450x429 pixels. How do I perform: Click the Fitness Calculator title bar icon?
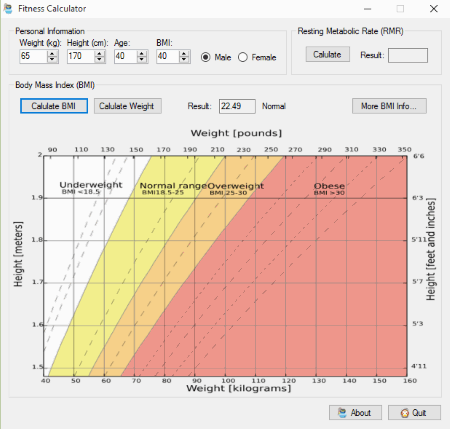point(8,8)
